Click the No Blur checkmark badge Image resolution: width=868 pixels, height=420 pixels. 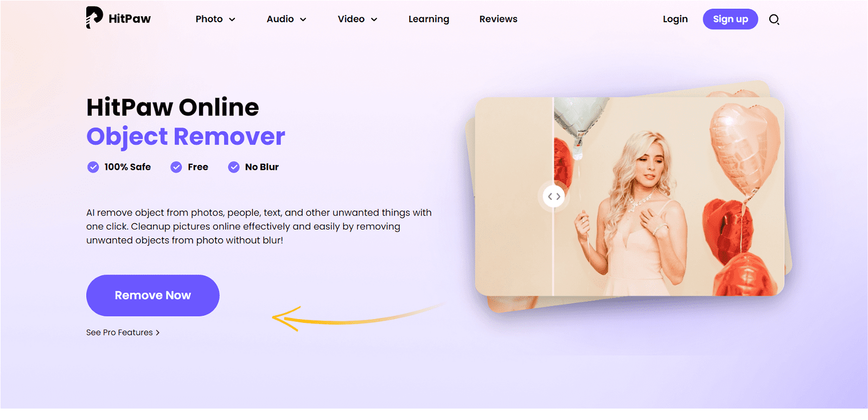(234, 167)
